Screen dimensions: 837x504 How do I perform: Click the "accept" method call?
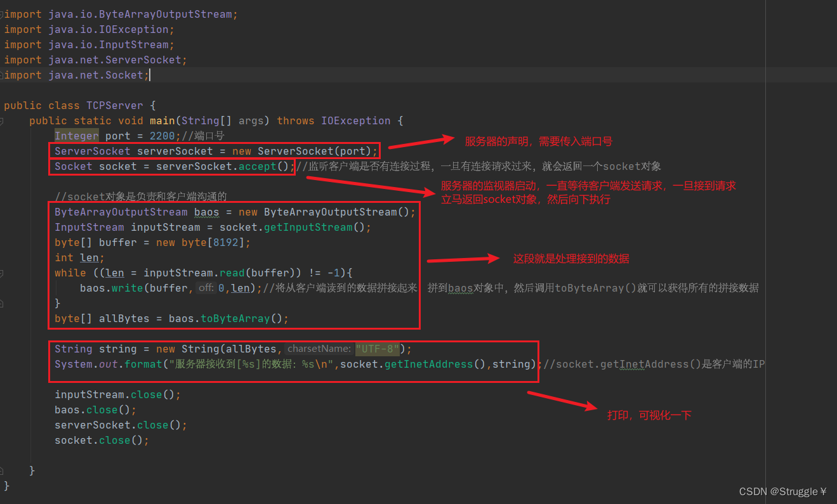[258, 166]
